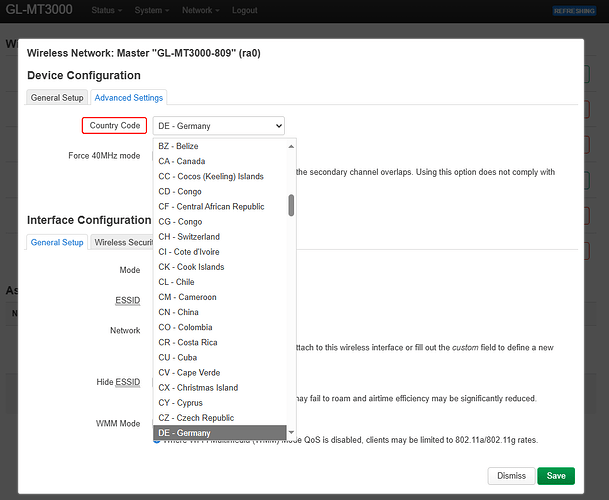This screenshot has height=500, width=609.
Task: Select the highlighted DE - Germany option
Action: 185,432
